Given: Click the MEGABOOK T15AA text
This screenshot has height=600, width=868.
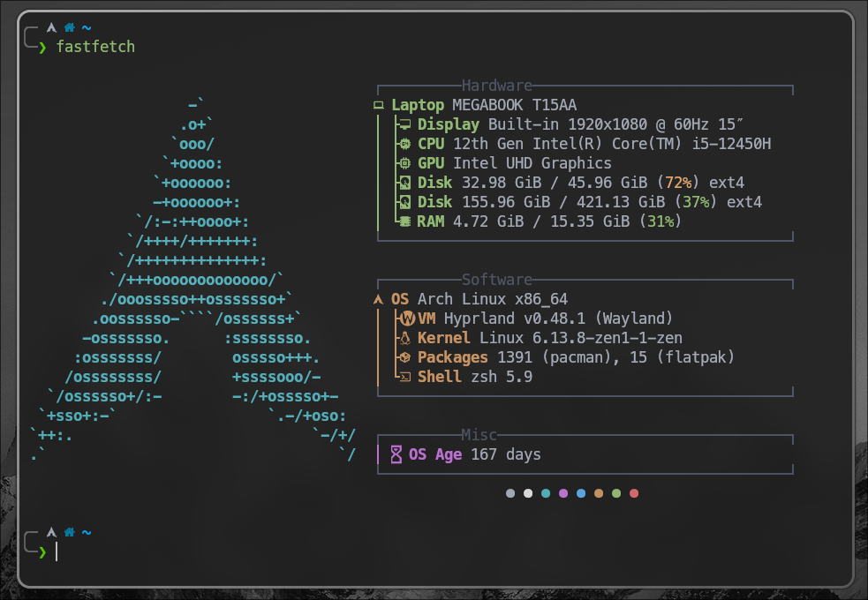Looking at the screenshot, I should pos(514,105).
